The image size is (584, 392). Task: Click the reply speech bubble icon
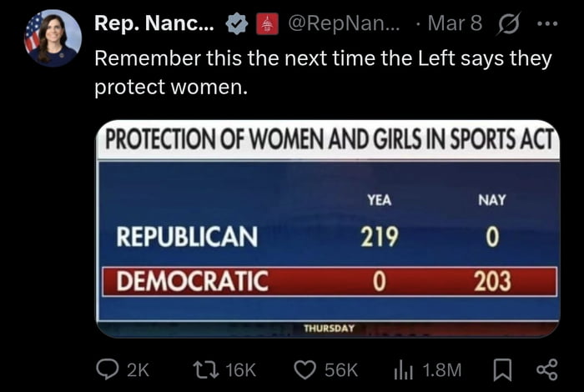click(108, 369)
